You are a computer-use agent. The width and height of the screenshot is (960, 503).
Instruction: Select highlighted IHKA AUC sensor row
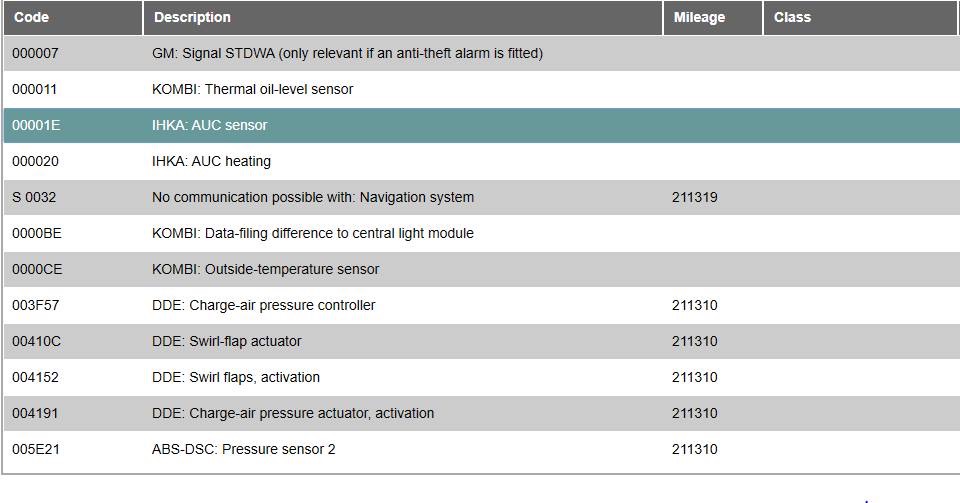482,125
